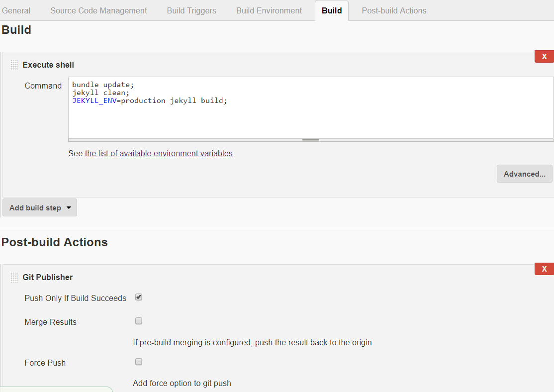The image size is (554, 392).
Task: Click the JEKYLL_ENV variable text
Action: coord(94,101)
